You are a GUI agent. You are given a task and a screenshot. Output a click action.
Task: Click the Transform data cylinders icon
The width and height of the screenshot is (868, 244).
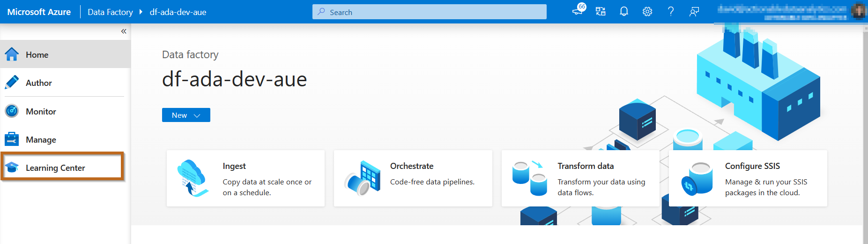coord(530,178)
